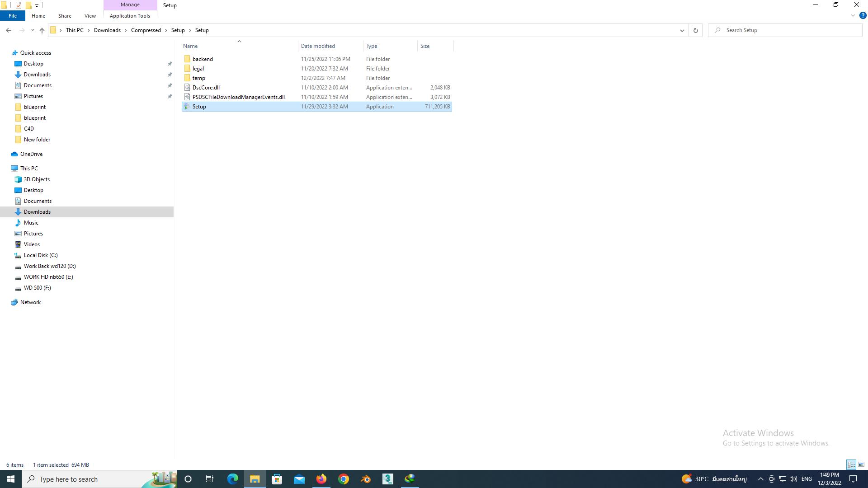The width and height of the screenshot is (868, 488).
Task: Open the address bar history dropdown
Action: click(x=682, y=30)
